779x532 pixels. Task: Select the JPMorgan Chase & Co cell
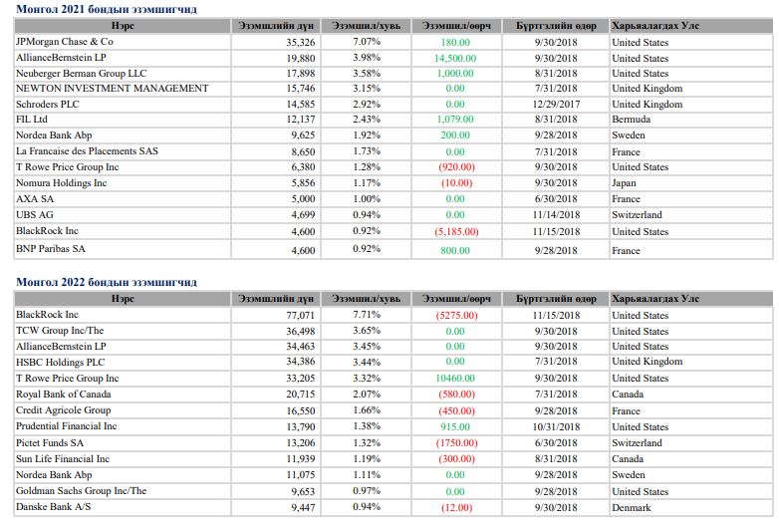coord(65,42)
